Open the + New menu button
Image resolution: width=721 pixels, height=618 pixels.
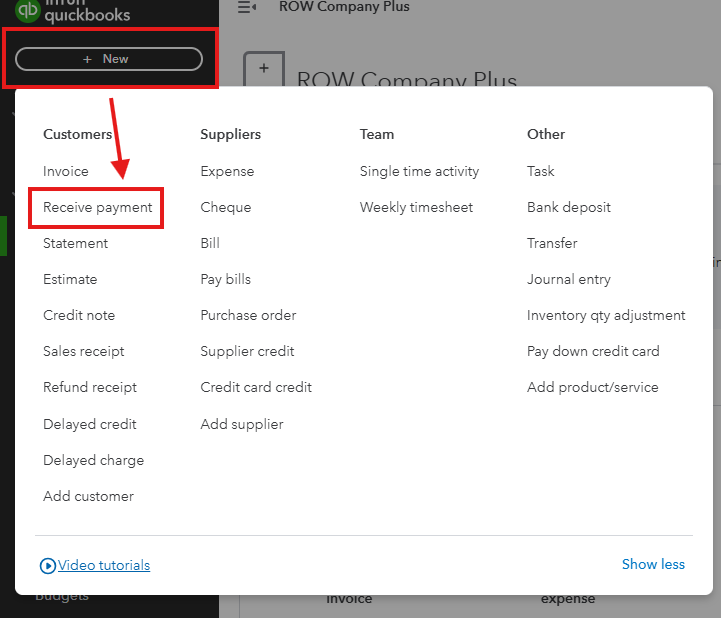click(x=109, y=59)
